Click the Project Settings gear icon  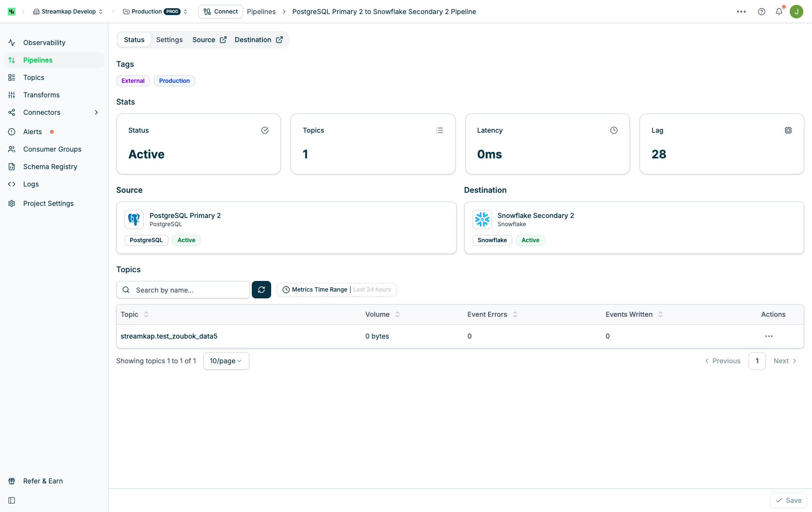click(x=12, y=203)
